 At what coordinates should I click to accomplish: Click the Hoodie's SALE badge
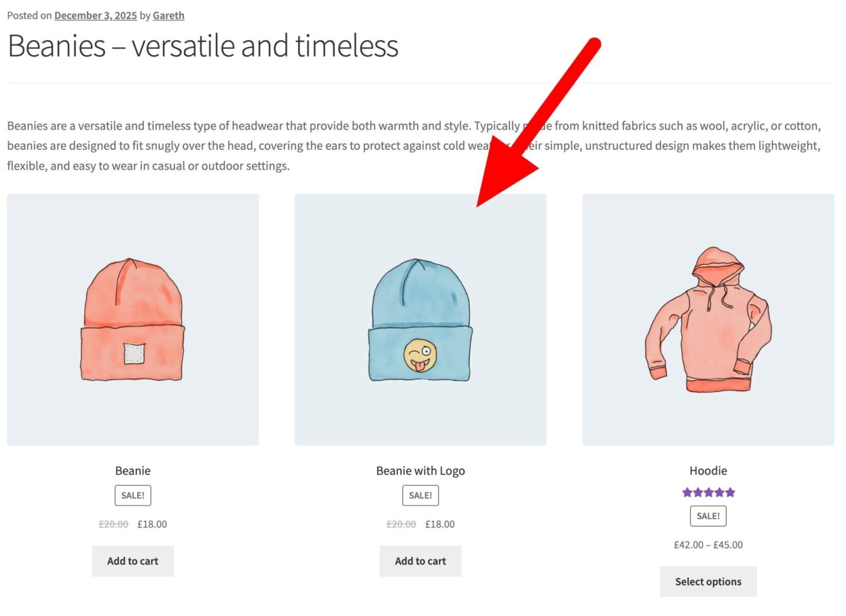coord(708,516)
